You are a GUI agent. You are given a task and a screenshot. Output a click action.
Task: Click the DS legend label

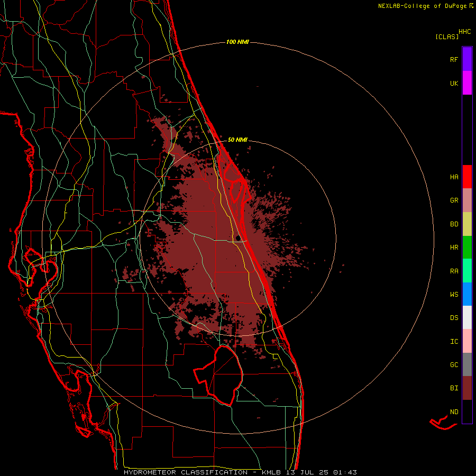click(x=454, y=318)
